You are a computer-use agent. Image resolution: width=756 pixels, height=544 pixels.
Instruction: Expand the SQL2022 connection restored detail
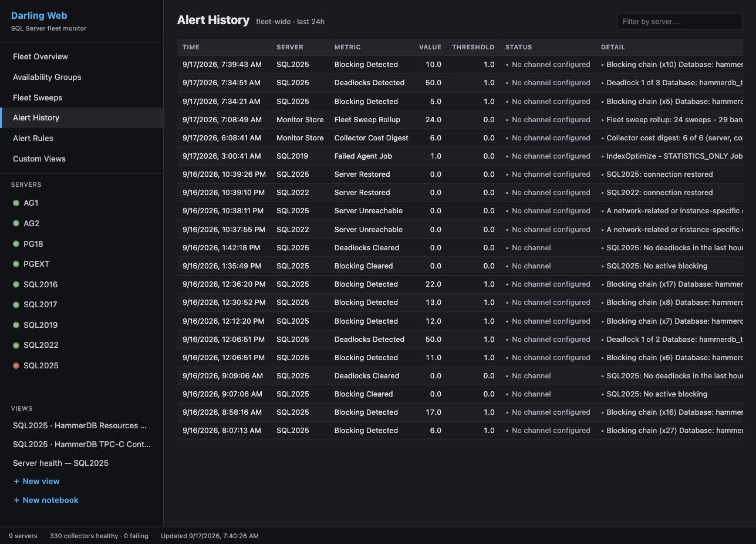(x=603, y=193)
